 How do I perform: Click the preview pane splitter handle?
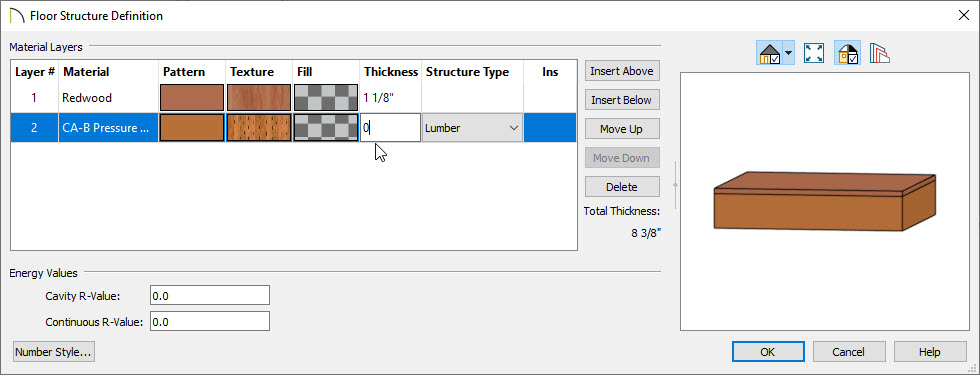(675, 186)
